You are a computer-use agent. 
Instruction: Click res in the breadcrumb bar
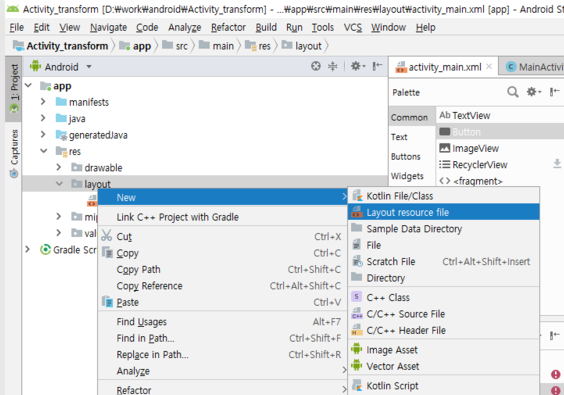point(258,46)
